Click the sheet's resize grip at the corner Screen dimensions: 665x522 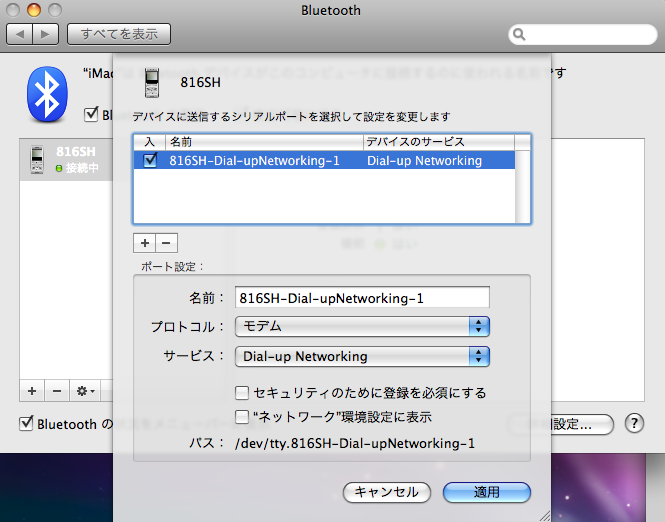545,516
